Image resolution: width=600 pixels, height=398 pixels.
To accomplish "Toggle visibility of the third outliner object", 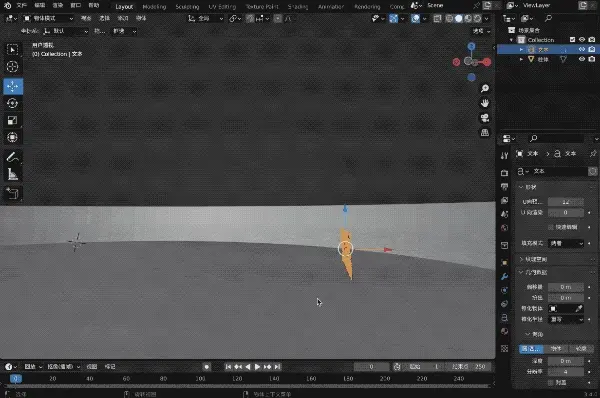I will (x=582, y=59).
